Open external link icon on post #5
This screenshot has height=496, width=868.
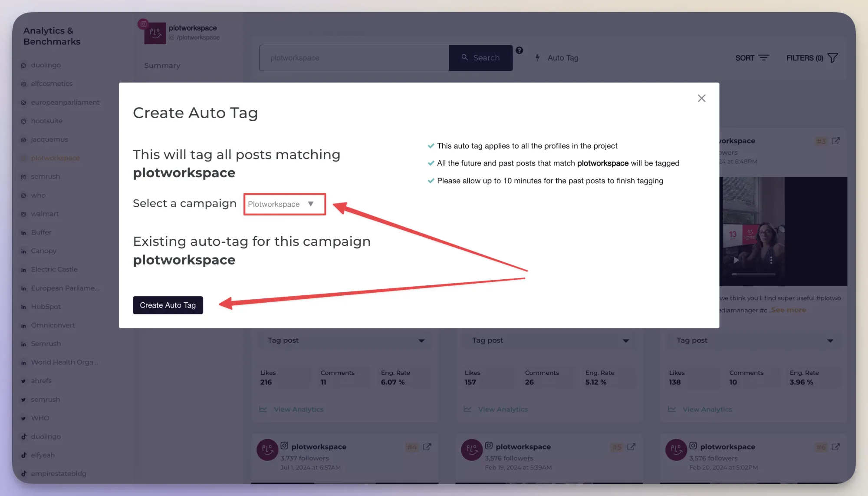point(631,447)
